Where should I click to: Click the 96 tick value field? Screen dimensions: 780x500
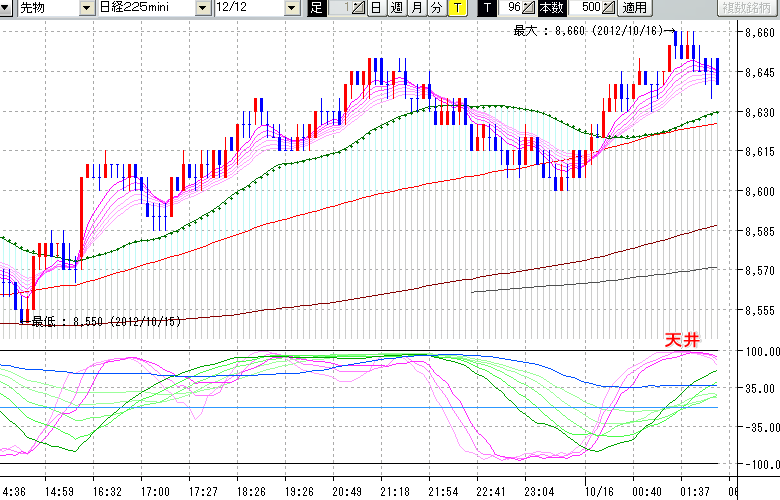coord(512,8)
